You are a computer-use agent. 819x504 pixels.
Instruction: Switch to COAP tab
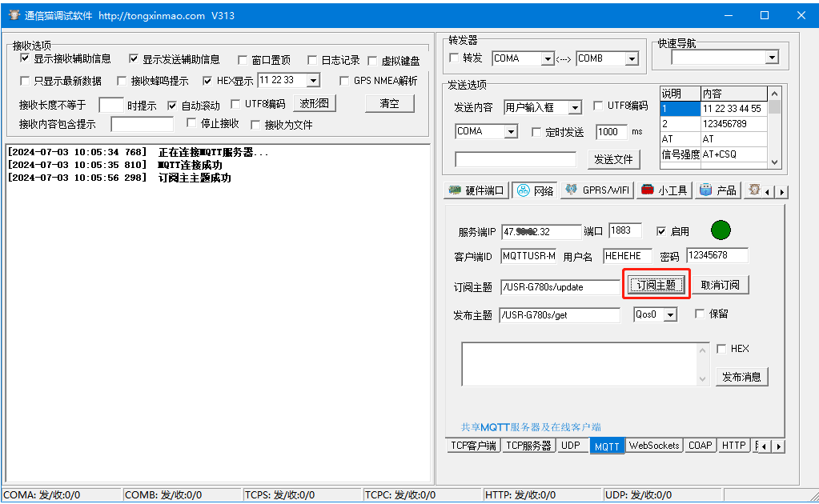pos(700,446)
